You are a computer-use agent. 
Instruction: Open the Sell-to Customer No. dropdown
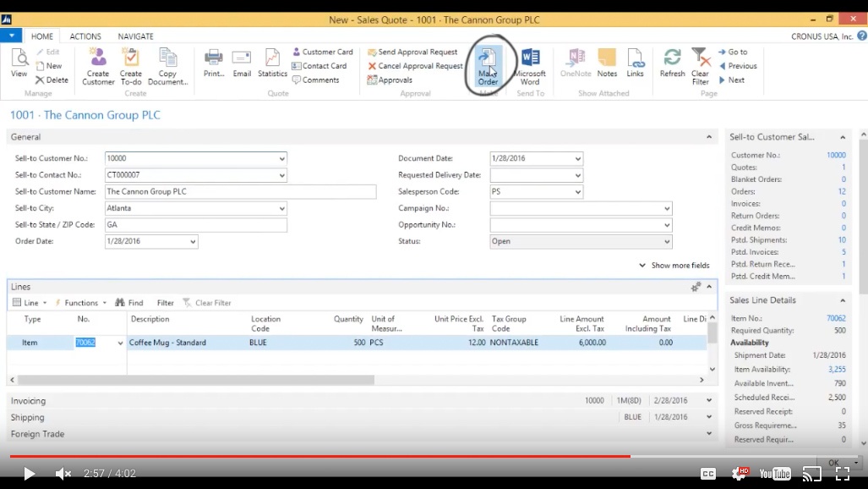coord(281,158)
